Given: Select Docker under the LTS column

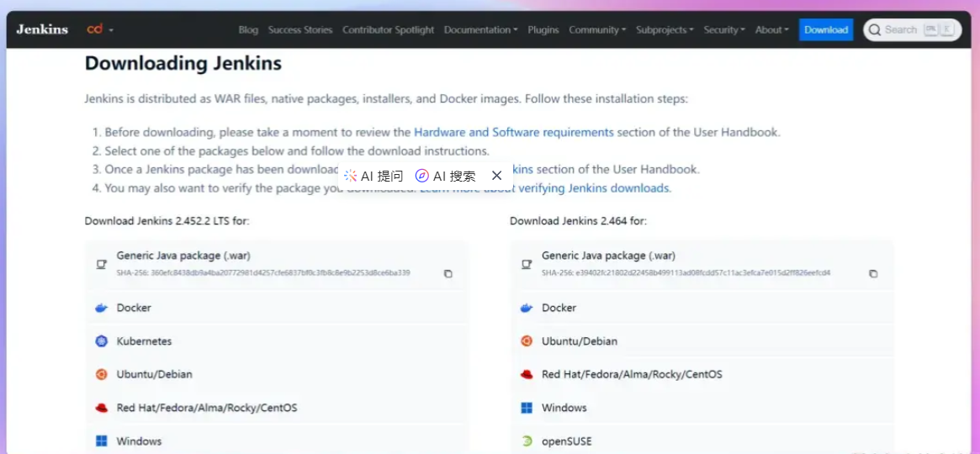Looking at the screenshot, I should (276, 308).
